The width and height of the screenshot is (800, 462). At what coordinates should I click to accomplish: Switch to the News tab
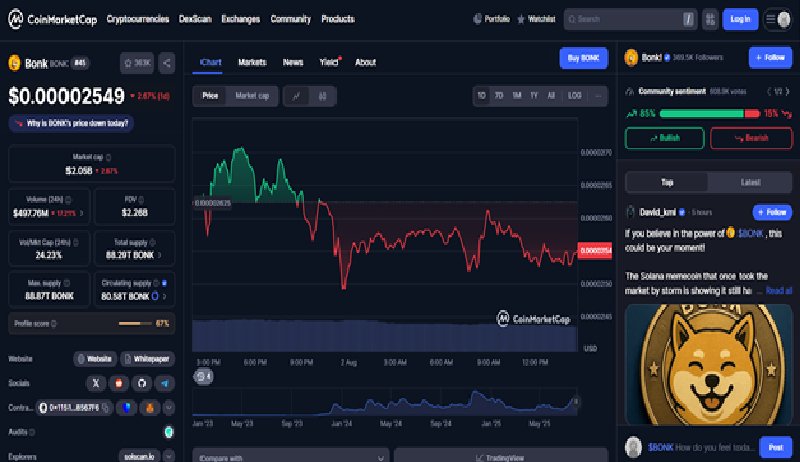(x=293, y=62)
